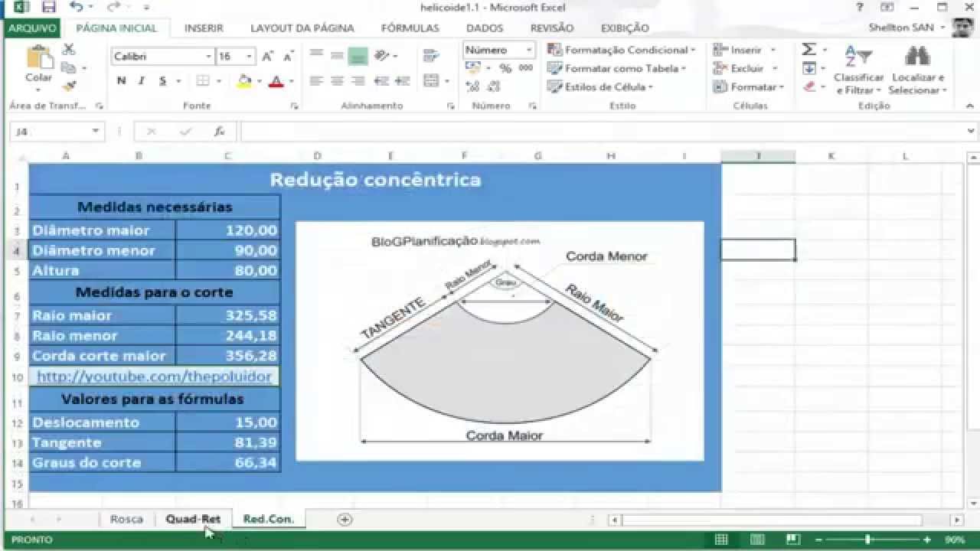Open the font size 16 dropdown

[x=249, y=57]
